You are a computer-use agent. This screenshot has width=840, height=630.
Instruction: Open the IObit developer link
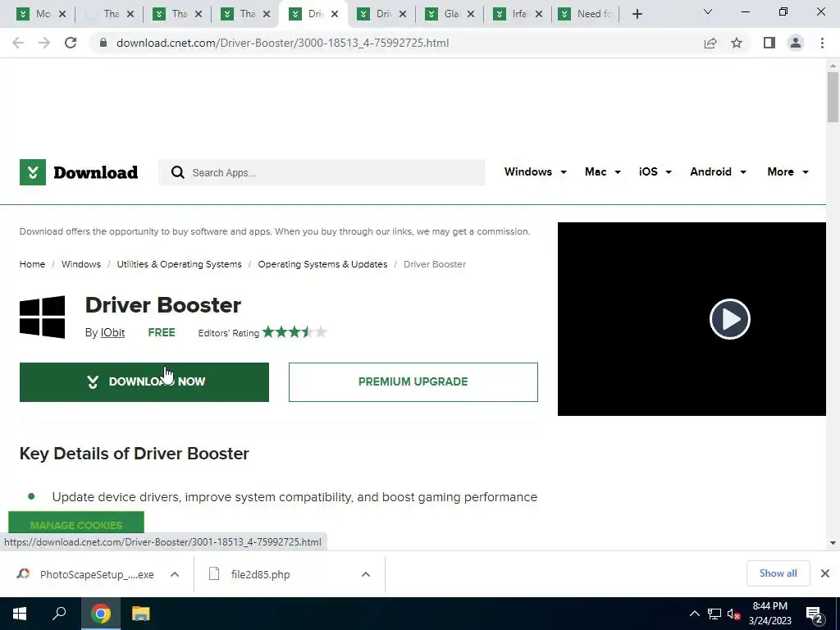(112, 332)
